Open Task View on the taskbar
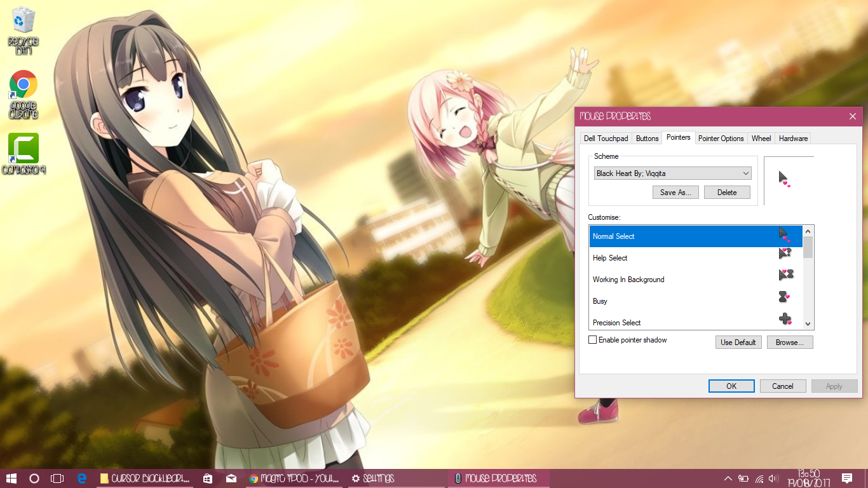This screenshot has width=868, height=488. point(57,478)
